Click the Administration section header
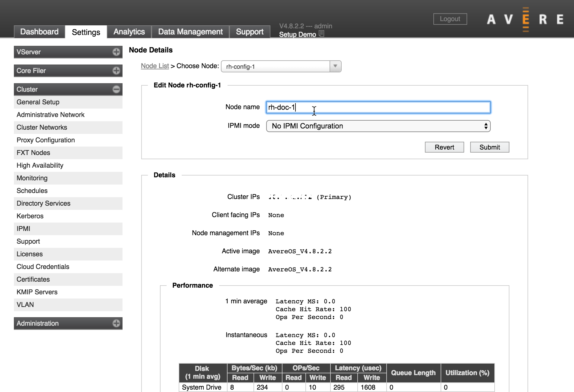The width and height of the screenshot is (574, 392). (68, 323)
